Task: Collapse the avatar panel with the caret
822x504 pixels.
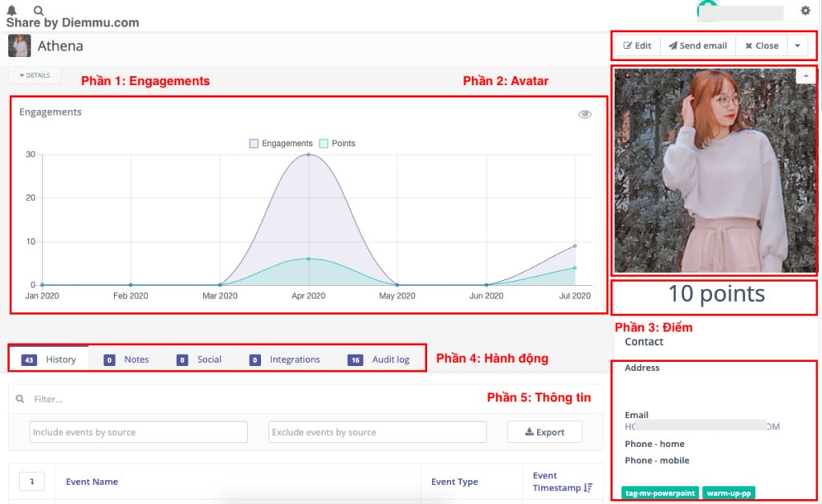Action: (806, 76)
